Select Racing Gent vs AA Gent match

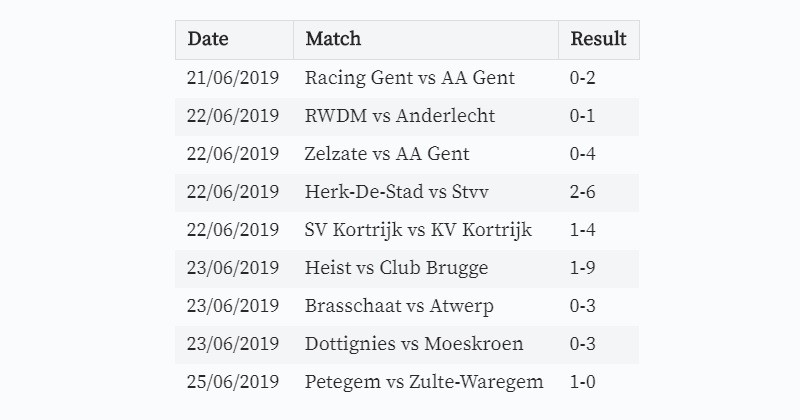coord(410,78)
